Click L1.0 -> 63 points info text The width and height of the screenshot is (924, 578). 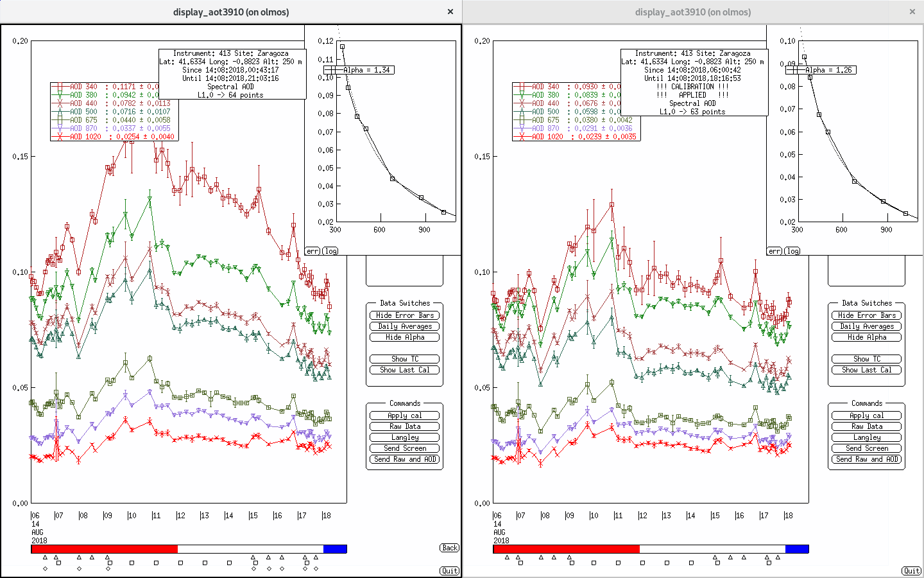(692, 112)
